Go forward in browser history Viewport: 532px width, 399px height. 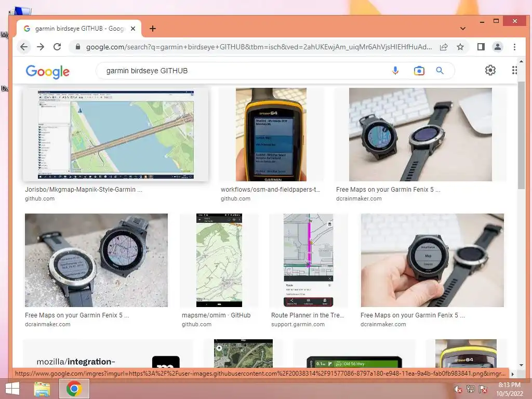[41, 47]
